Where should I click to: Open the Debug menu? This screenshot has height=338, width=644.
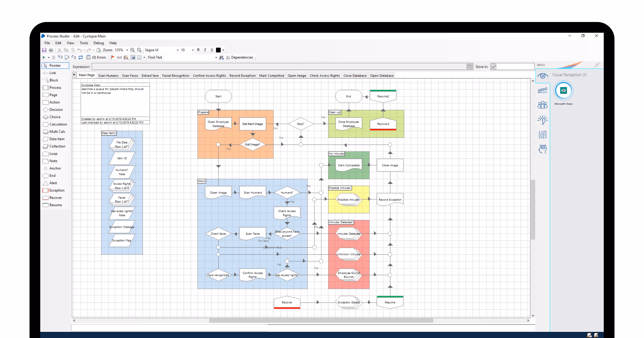point(98,43)
